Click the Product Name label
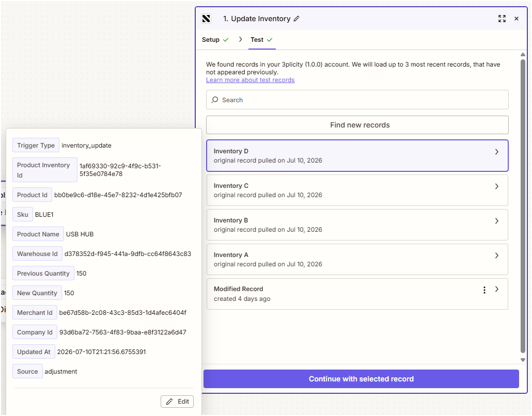Screen dimensions: 532x416 click(38, 234)
